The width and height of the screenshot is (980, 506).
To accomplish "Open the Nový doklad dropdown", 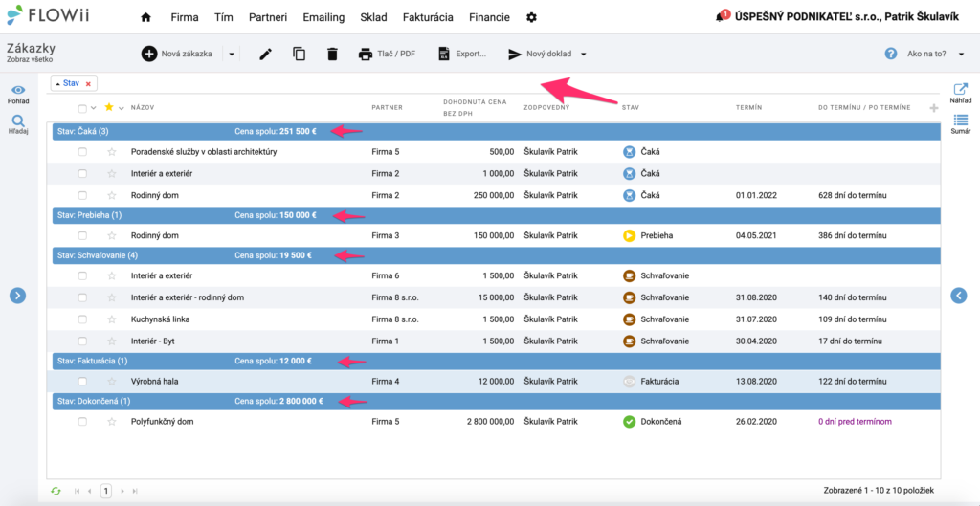I will pyautogui.click(x=546, y=55).
